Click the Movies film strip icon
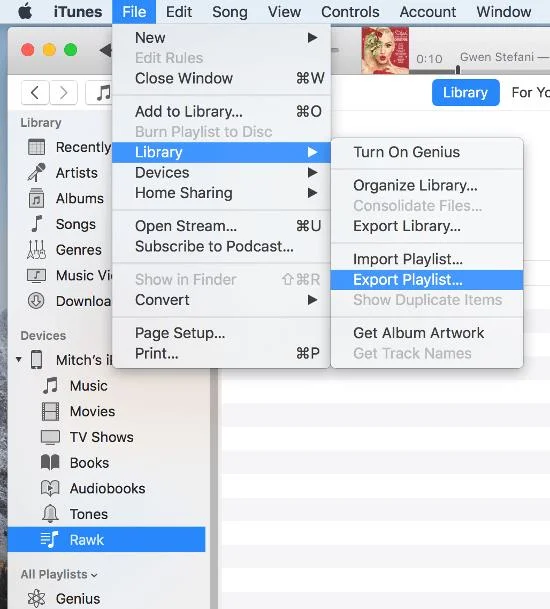 click(50, 411)
